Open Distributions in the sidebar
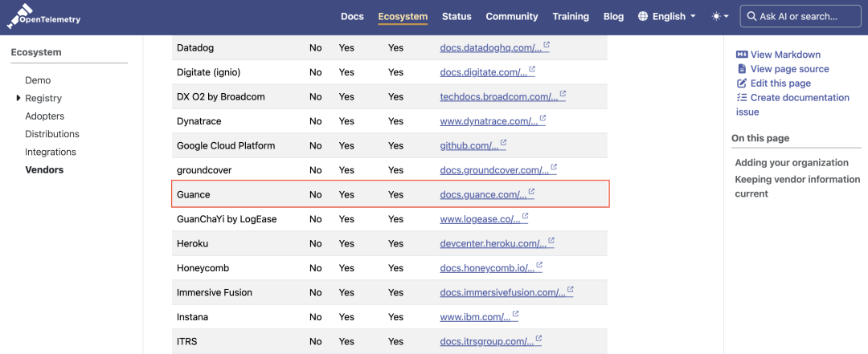The width and height of the screenshot is (868, 354). 52,134
